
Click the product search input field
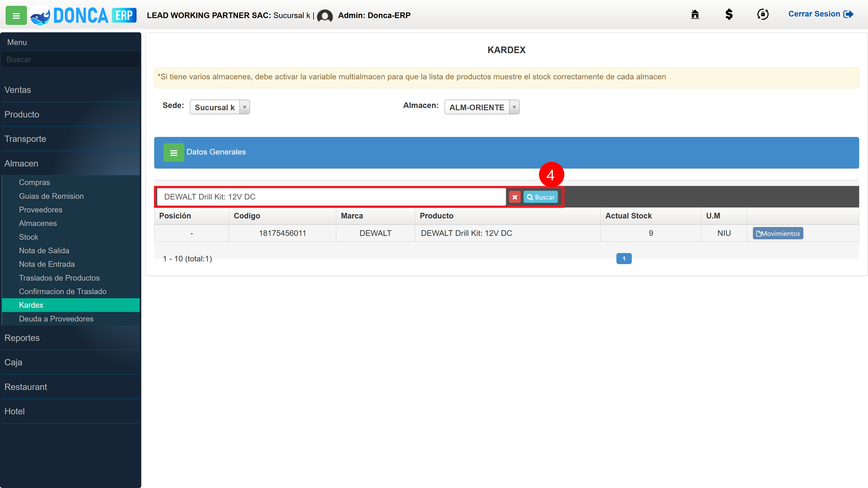[332, 197]
